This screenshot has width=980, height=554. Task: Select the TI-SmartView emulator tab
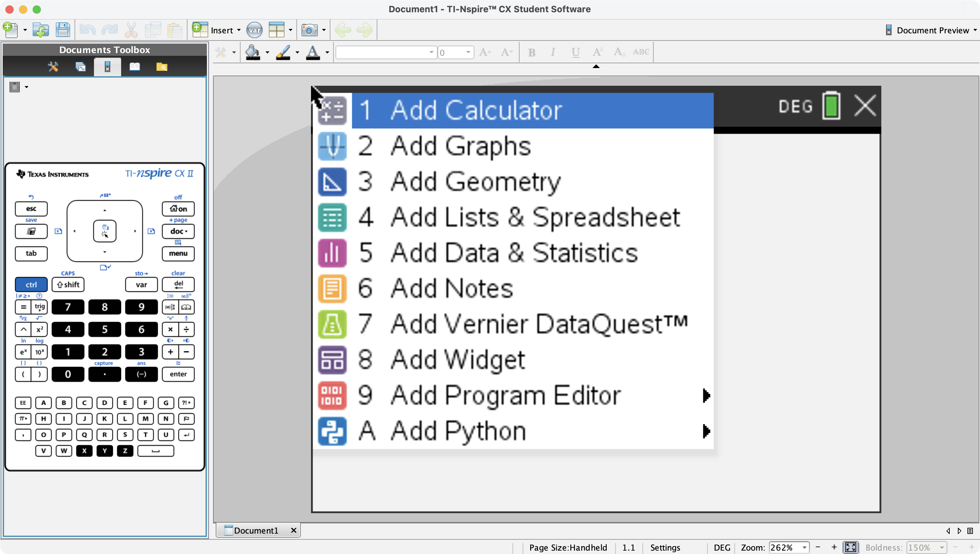(x=107, y=67)
